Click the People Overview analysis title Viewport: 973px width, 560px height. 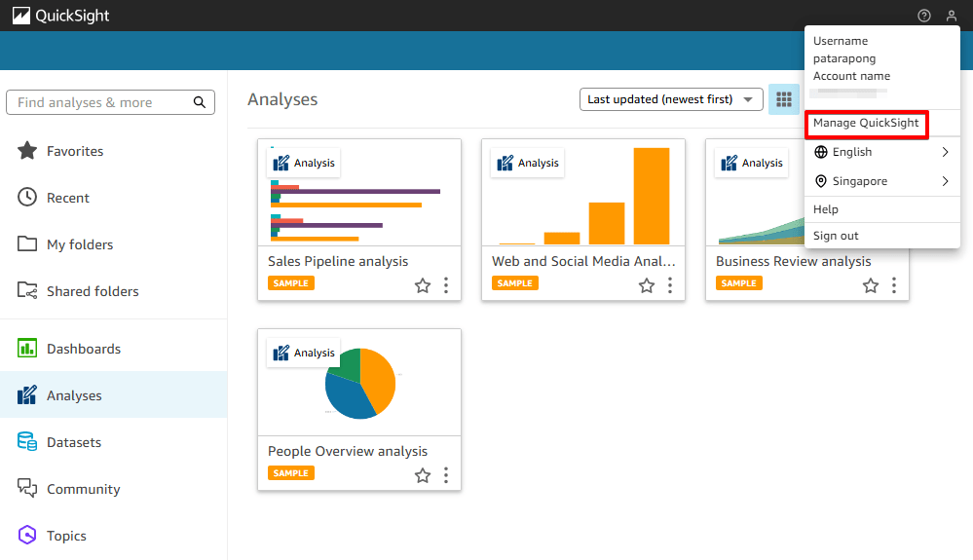[x=348, y=451]
